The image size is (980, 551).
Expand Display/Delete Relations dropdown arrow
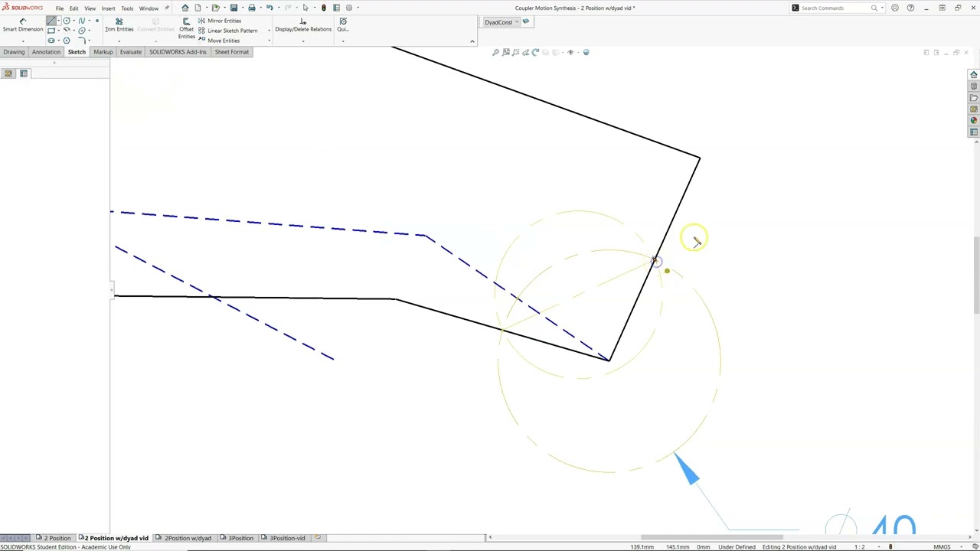pyautogui.click(x=303, y=41)
